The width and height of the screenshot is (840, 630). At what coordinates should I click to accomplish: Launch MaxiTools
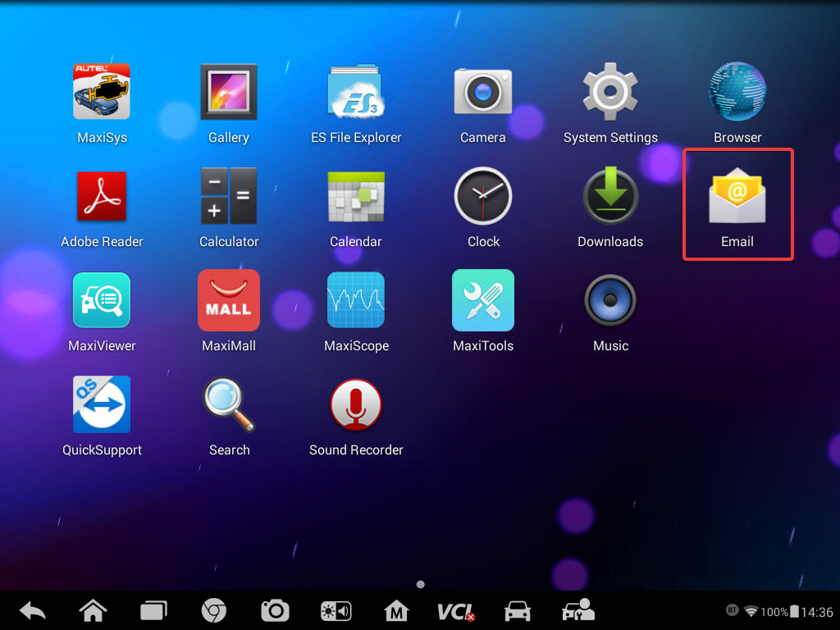click(x=483, y=300)
